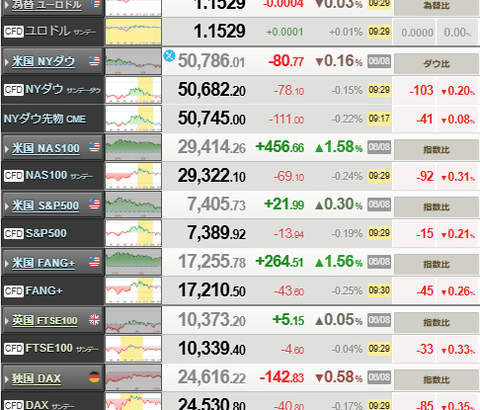480x410 pixels.
Task: Open the 独国 DAX link
Action: 37,378
